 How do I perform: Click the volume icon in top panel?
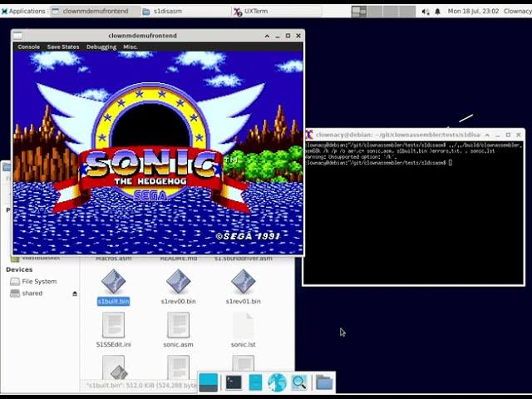click(425, 12)
